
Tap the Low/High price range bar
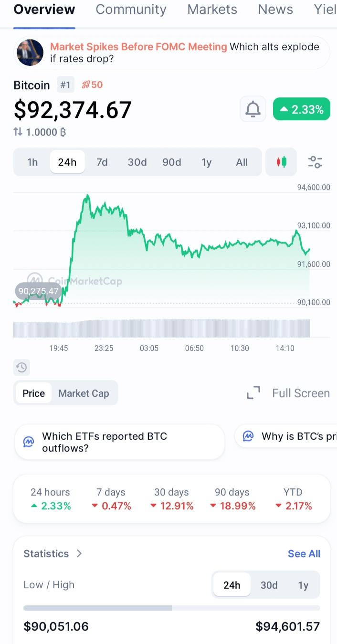click(x=171, y=608)
